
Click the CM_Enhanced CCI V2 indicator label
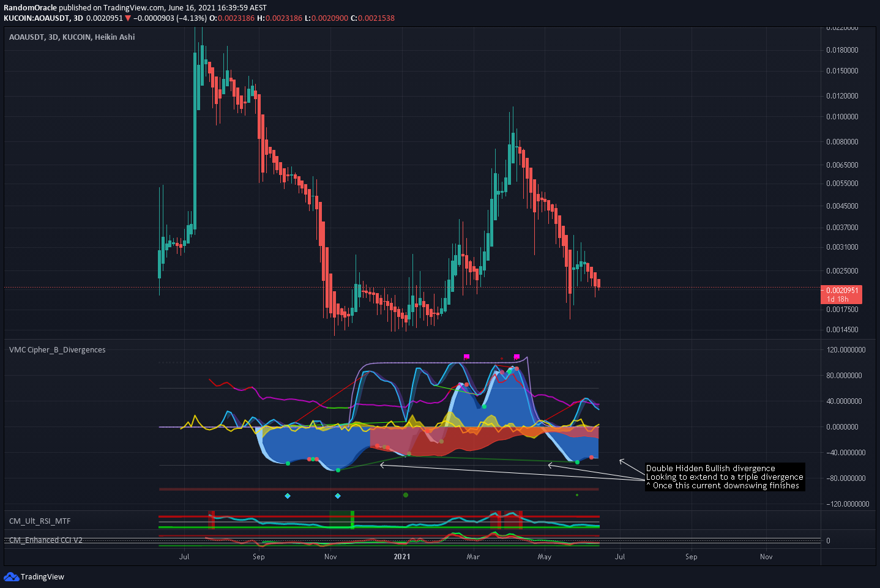point(46,540)
